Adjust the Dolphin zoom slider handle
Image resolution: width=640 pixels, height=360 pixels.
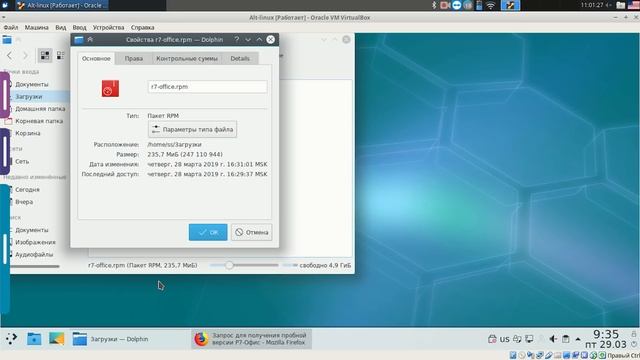(229, 265)
